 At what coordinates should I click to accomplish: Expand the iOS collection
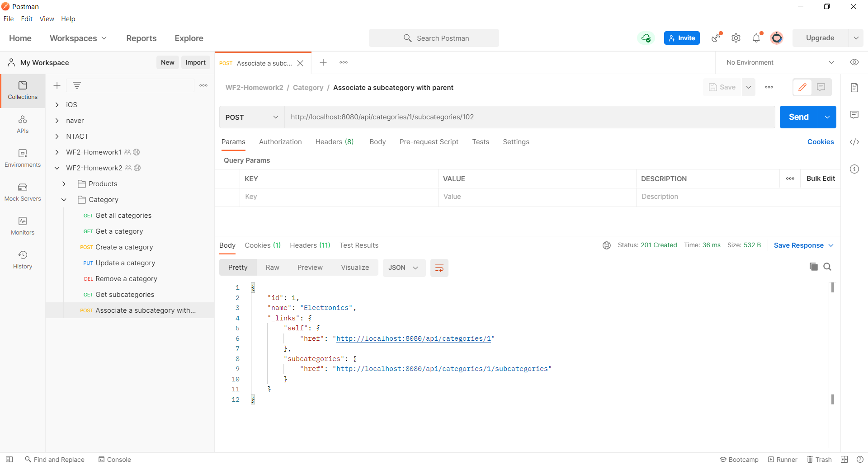pos(57,104)
